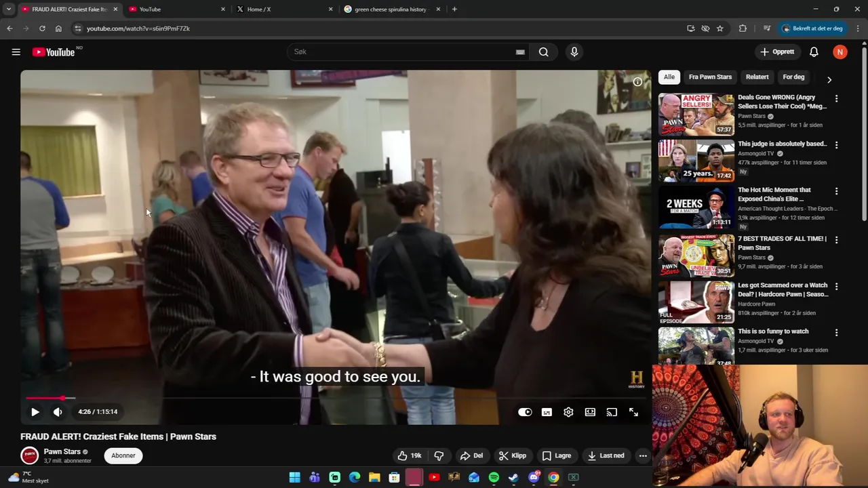The height and width of the screenshot is (488, 868).
Task: Open Les got Scammed over a Watch title
Action: (783, 290)
